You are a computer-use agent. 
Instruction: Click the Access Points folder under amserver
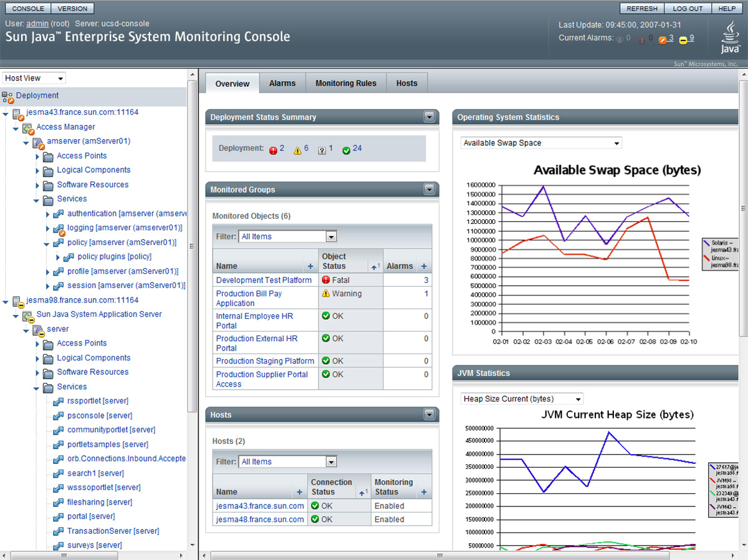tap(49, 157)
